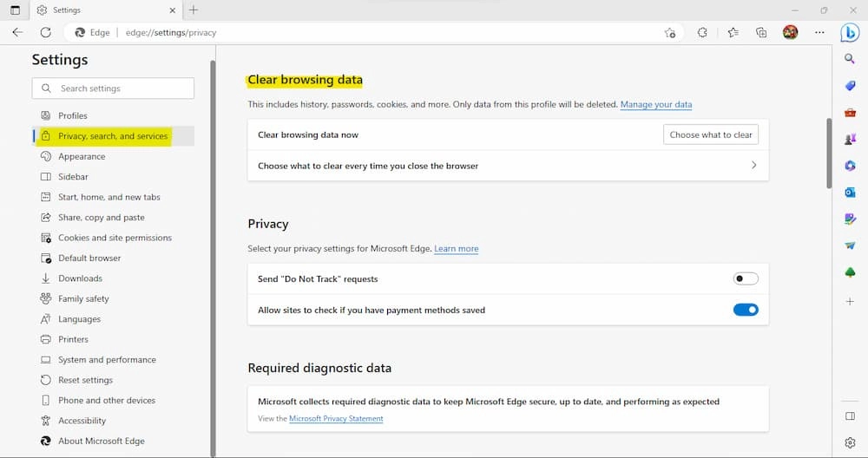Open Phone and other devices

click(114, 401)
